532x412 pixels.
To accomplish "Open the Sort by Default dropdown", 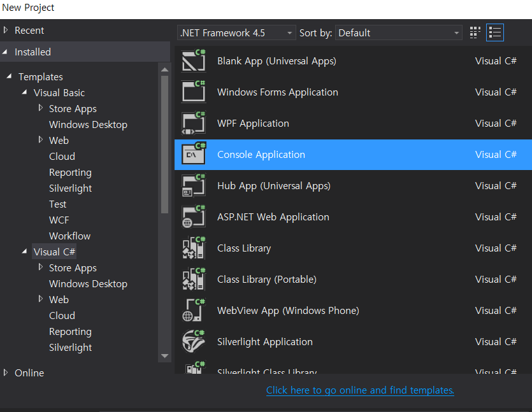I will [399, 33].
